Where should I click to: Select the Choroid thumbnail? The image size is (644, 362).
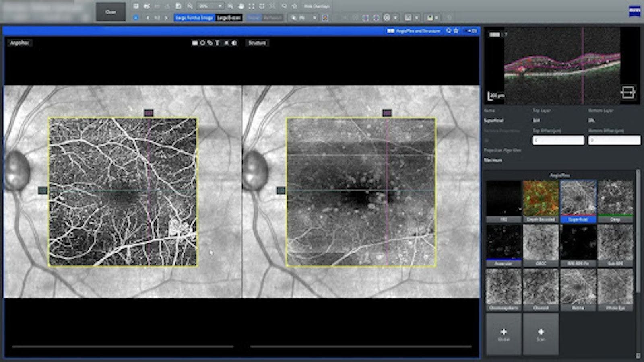(x=541, y=290)
